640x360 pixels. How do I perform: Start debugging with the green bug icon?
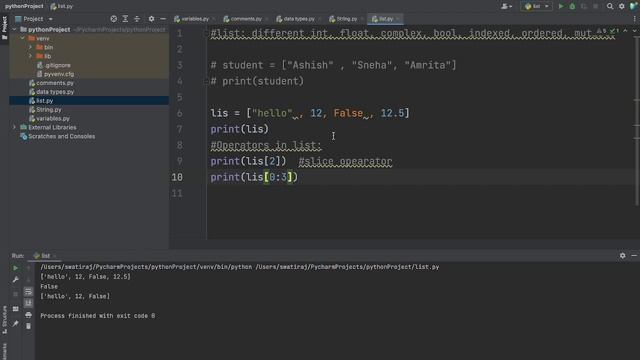[572, 6]
